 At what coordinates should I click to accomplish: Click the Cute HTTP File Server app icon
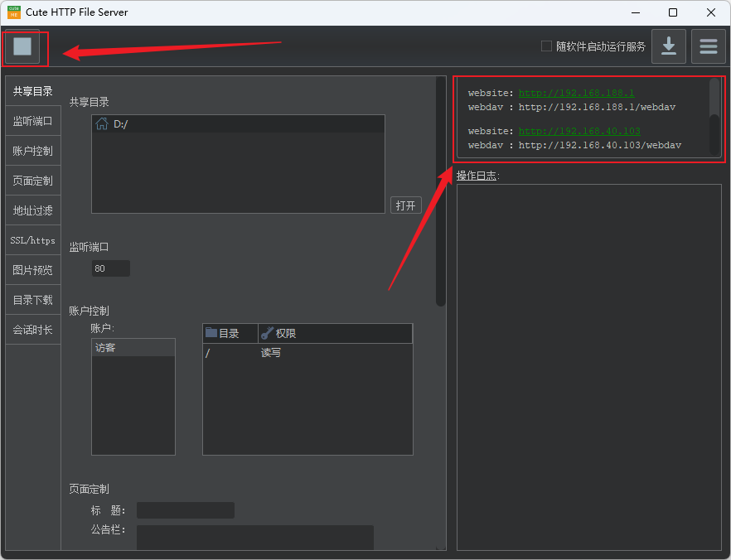14,12
